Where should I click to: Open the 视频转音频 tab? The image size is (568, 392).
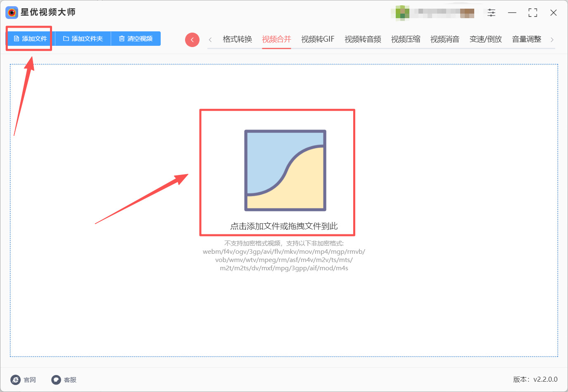coord(363,39)
